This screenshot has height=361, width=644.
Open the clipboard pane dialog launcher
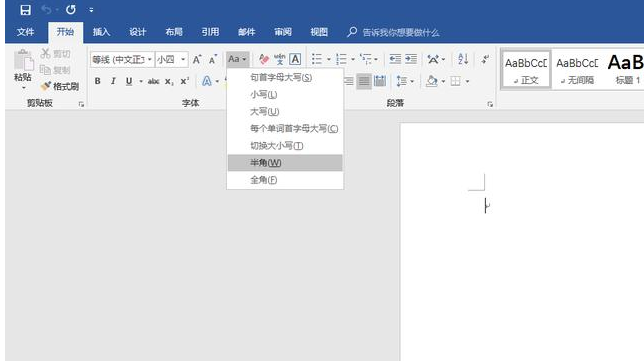click(x=81, y=104)
